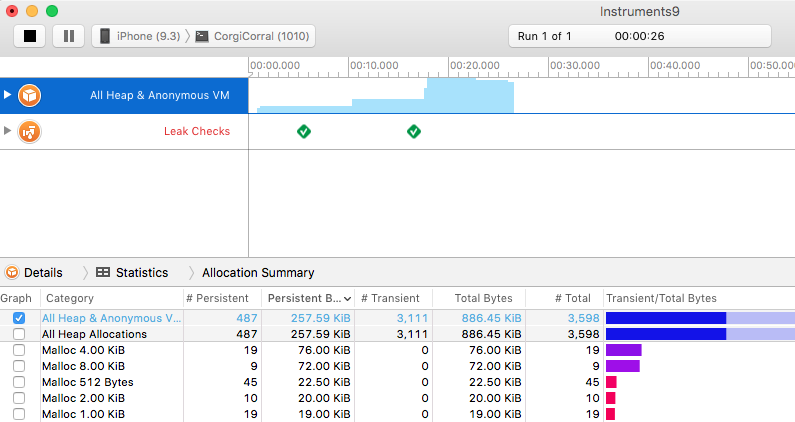
Task: Select the Malloc 8.00 KiB category
Action: [x=83, y=366]
